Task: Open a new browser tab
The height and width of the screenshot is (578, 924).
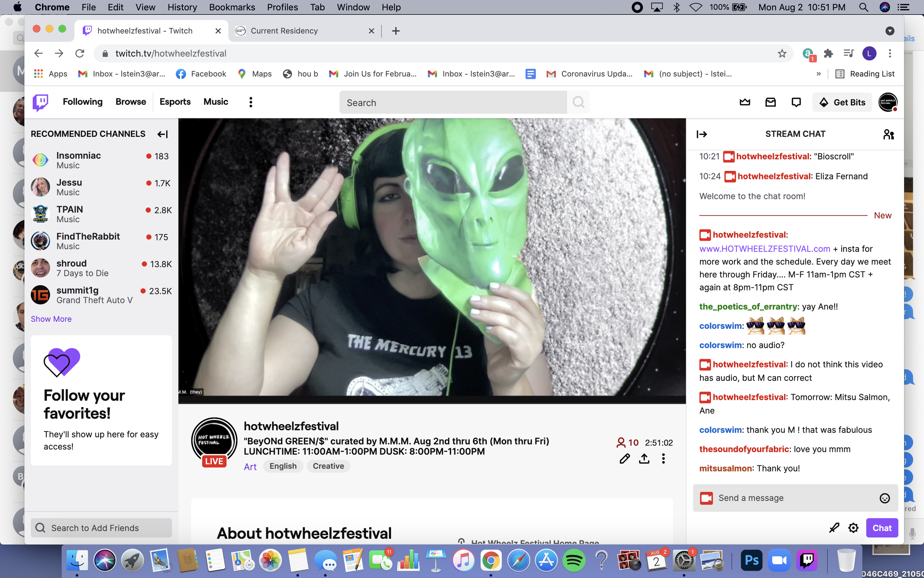Action: 396,31
